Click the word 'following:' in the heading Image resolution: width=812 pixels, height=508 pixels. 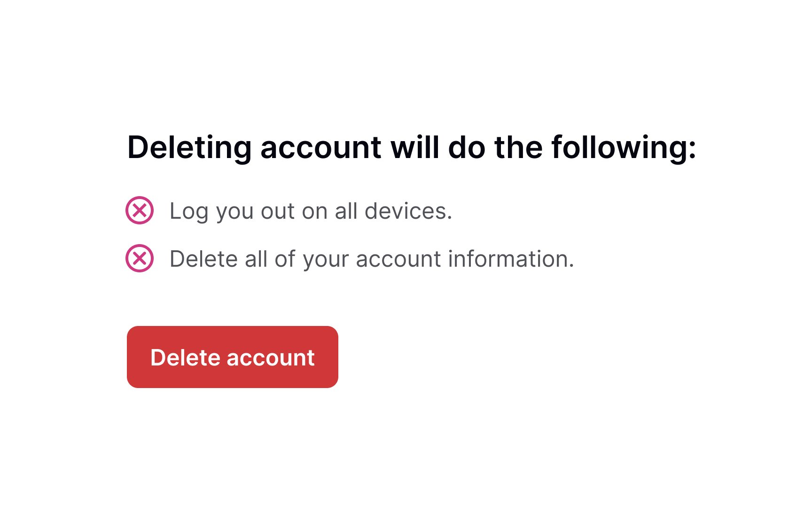click(624, 148)
